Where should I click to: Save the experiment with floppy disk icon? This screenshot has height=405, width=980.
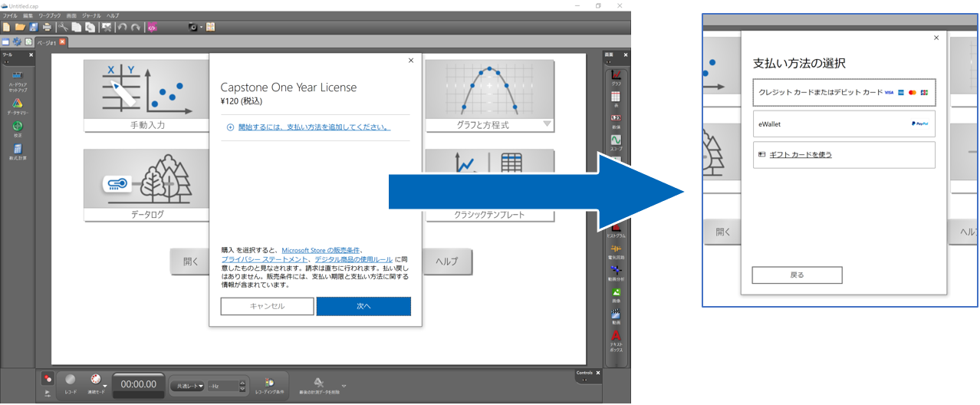tap(34, 27)
